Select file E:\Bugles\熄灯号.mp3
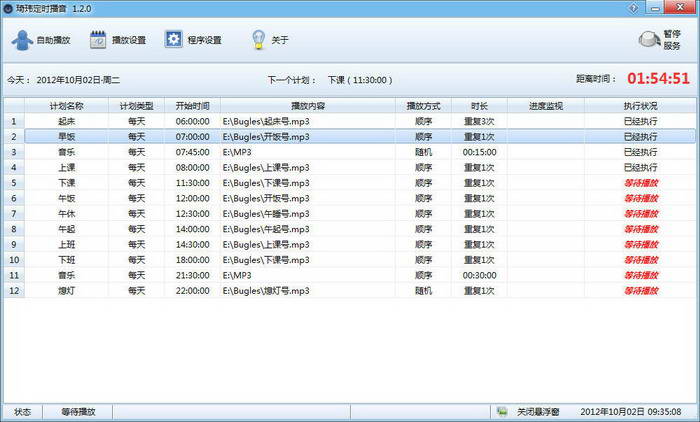This screenshot has width=700, height=422. tap(266, 291)
